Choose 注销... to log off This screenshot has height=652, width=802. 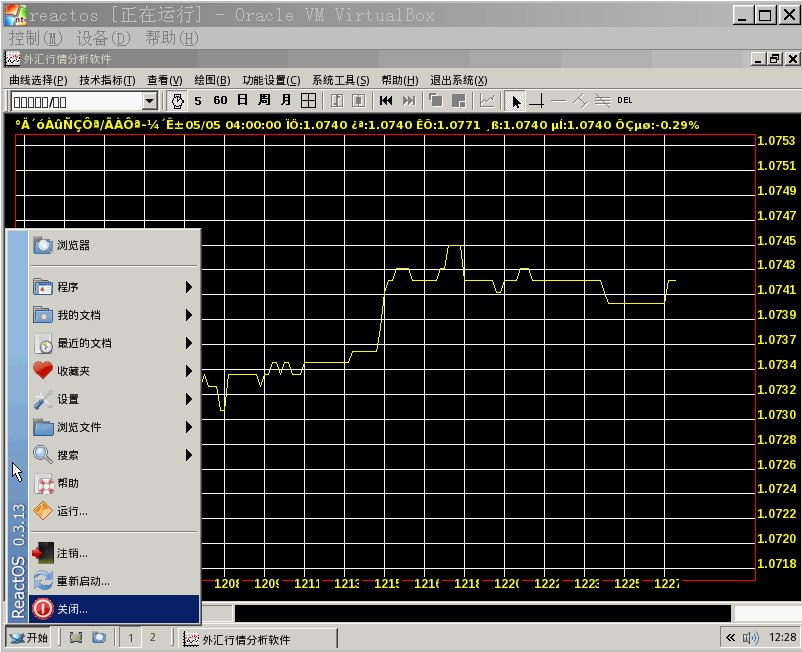114,553
